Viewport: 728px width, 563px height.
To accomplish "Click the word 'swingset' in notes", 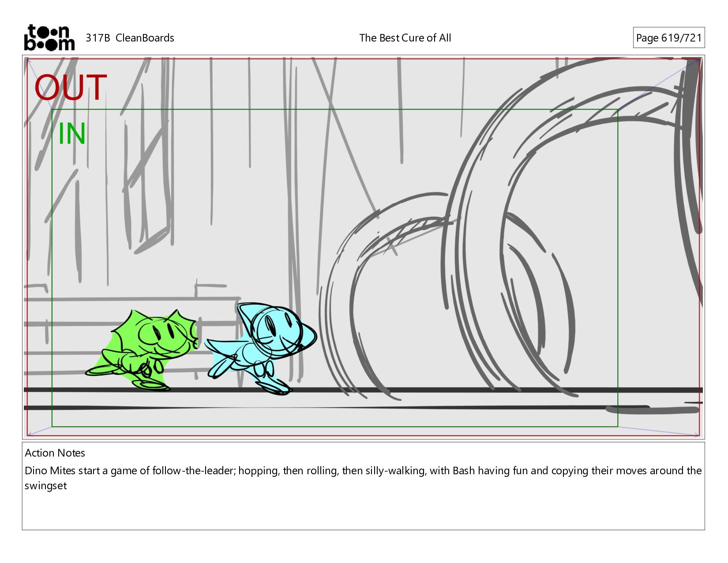I will click(x=45, y=486).
